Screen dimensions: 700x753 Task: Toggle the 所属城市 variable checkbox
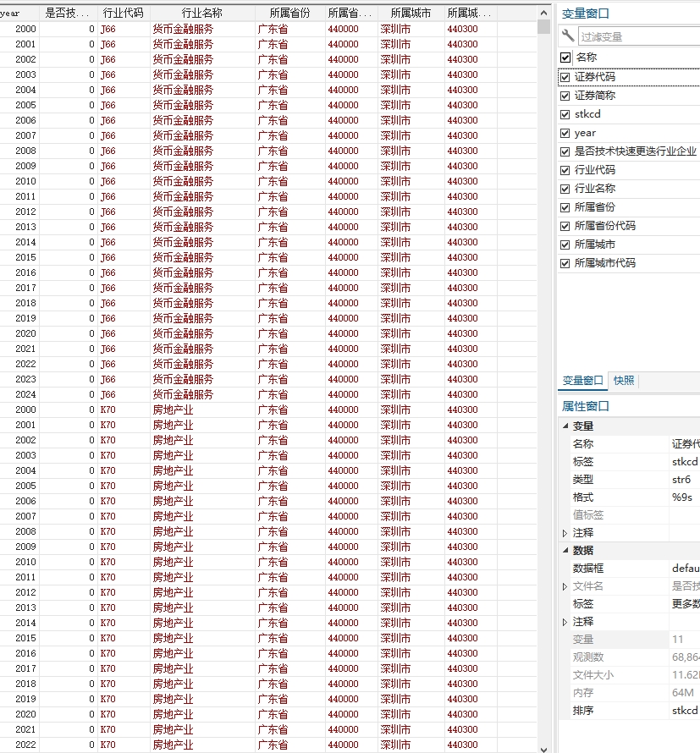coord(565,245)
